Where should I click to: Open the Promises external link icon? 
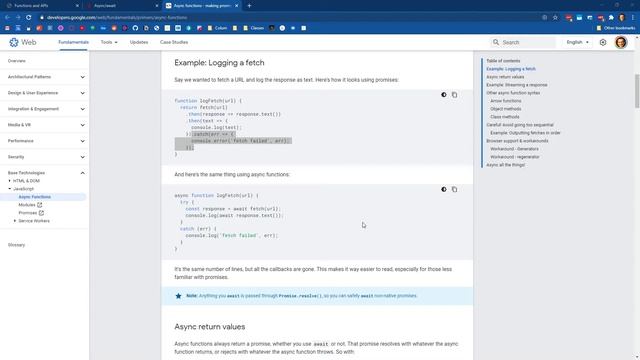[41, 213]
